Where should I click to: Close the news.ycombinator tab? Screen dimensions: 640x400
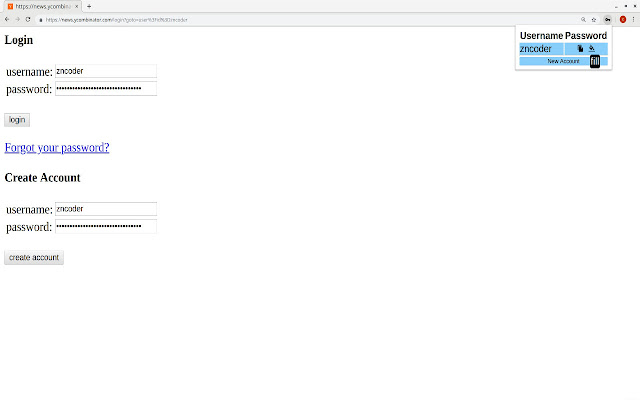76,7
